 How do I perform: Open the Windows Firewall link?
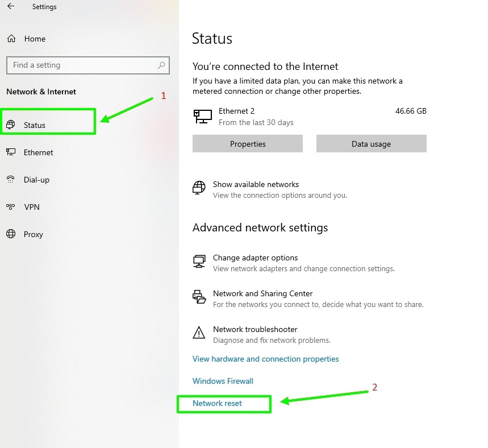[223, 381]
